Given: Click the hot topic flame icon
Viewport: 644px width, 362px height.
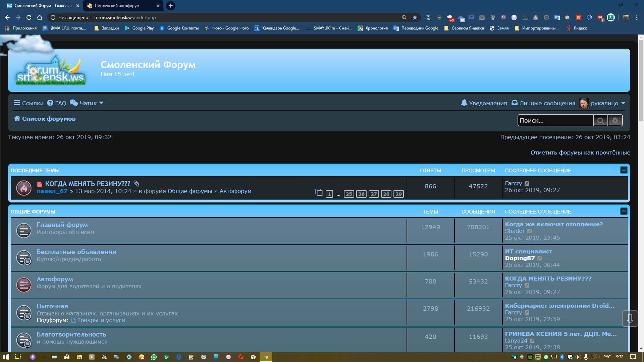Looking at the screenshot, I should coord(24,188).
